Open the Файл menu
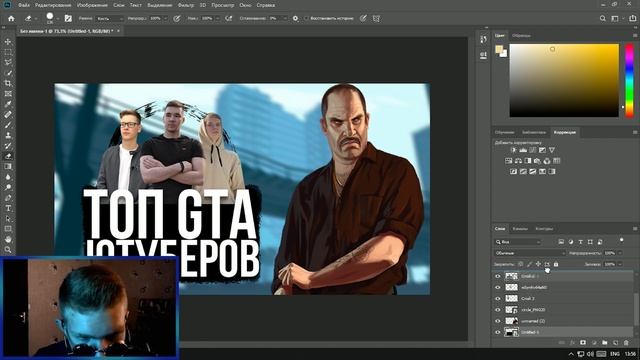 click(24, 5)
